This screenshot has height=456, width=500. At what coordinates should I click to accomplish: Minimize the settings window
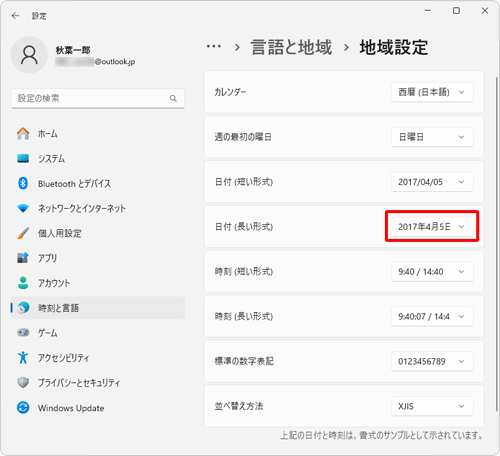click(428, 11)
